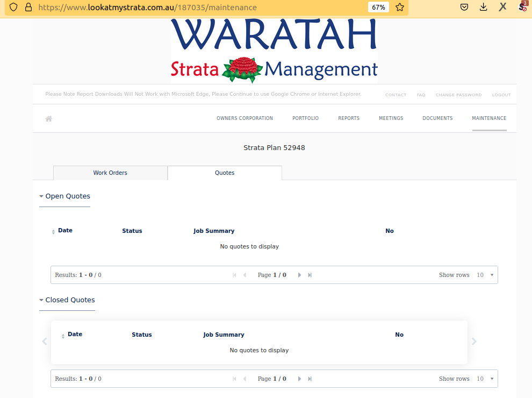The image size is (532, 398).
Task: Click left carousel arrow beside Closed Quotes table
Action: click(45, 342)
